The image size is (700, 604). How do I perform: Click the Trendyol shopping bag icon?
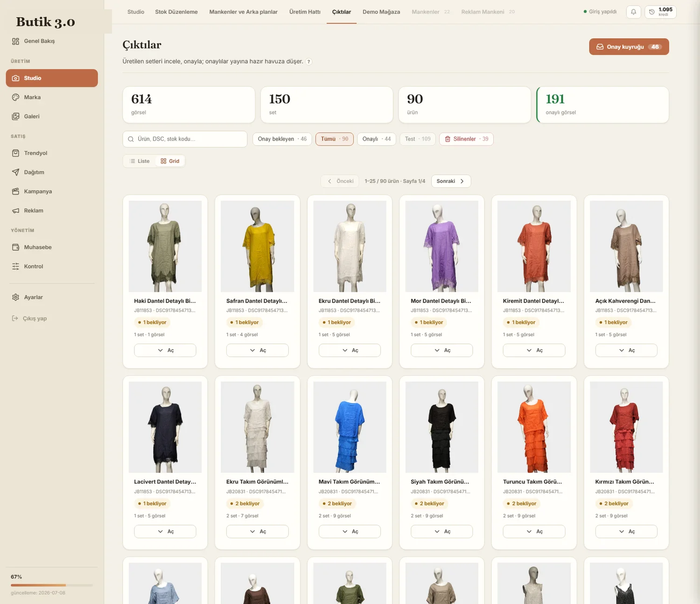(x=15, y=153)
